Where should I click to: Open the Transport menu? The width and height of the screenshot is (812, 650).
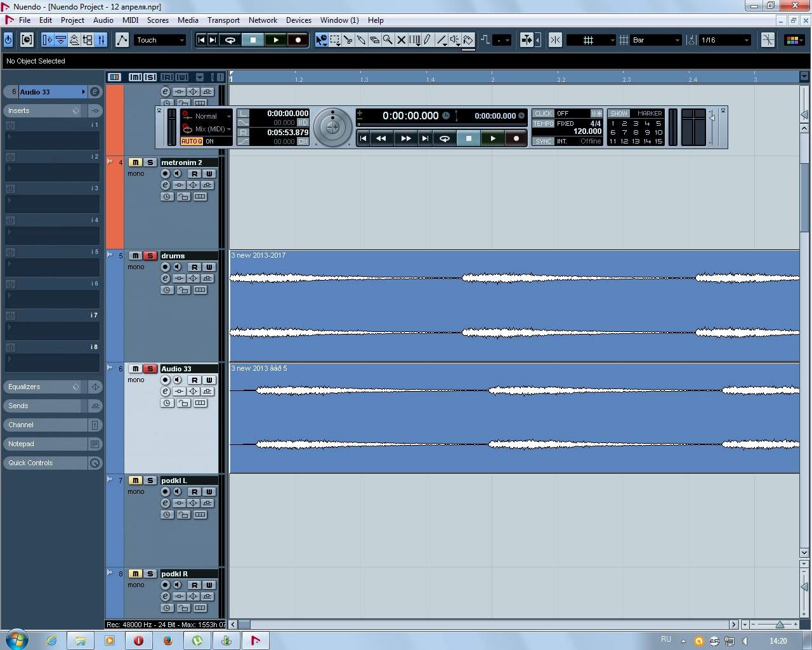[223, 20]
